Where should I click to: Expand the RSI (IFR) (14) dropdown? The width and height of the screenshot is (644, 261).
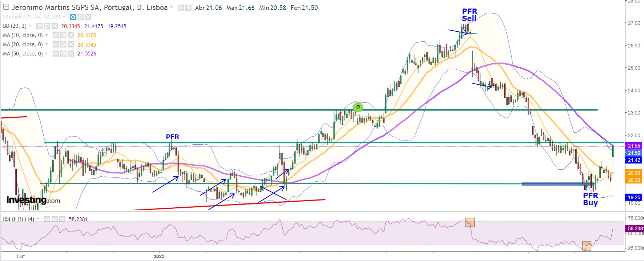tap(38, 219)
